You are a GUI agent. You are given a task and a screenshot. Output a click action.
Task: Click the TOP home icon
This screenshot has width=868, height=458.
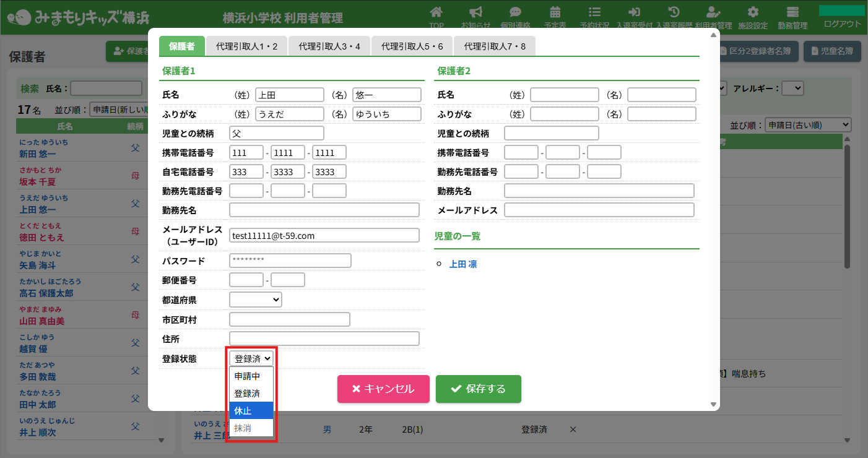tap(436, 12)
